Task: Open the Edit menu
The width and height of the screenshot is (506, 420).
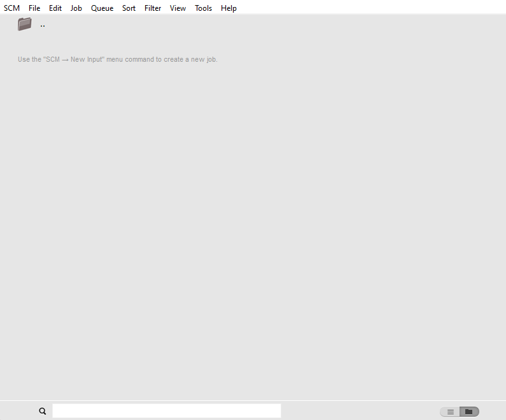Action: coord(55,8)
